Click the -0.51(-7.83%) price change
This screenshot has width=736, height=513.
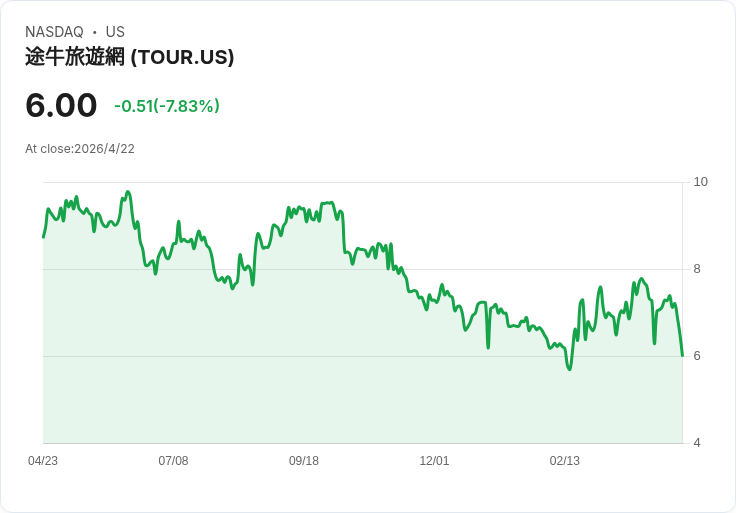point(167,106)
